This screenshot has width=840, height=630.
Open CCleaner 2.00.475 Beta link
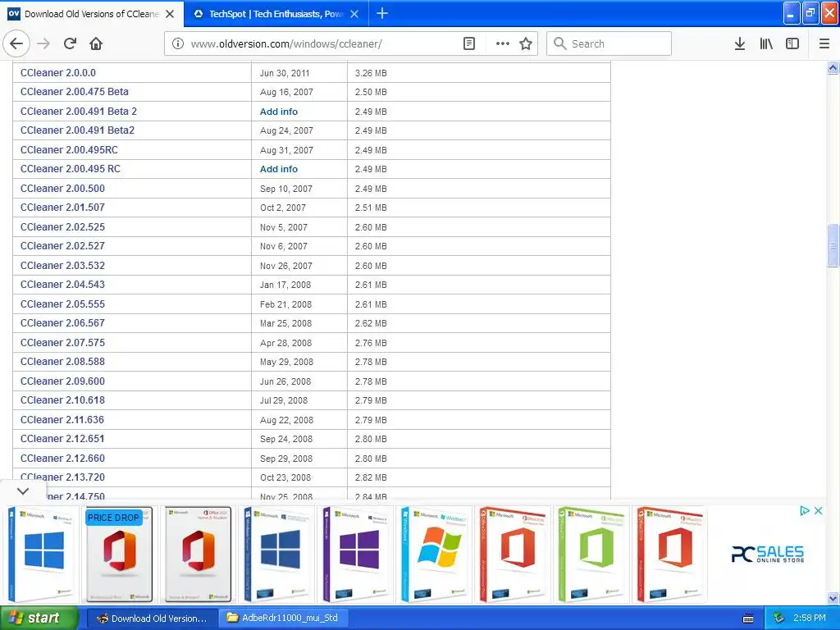click(75, 92)
